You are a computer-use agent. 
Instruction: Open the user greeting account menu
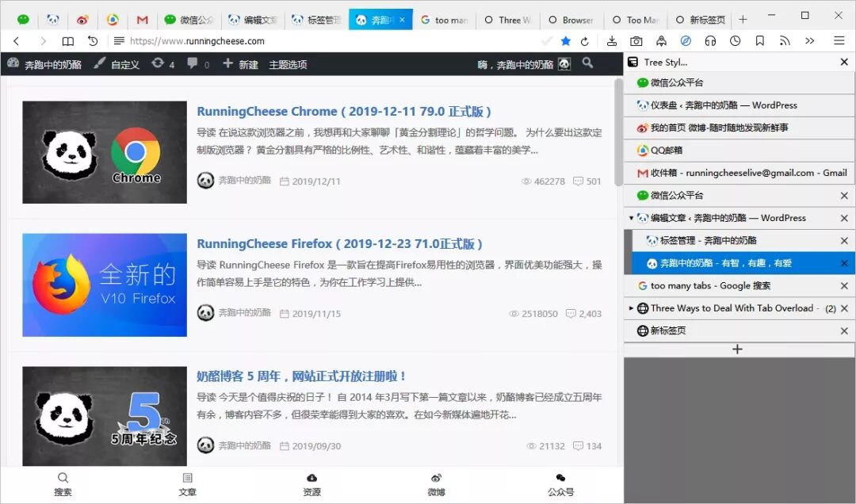(524, 64)
